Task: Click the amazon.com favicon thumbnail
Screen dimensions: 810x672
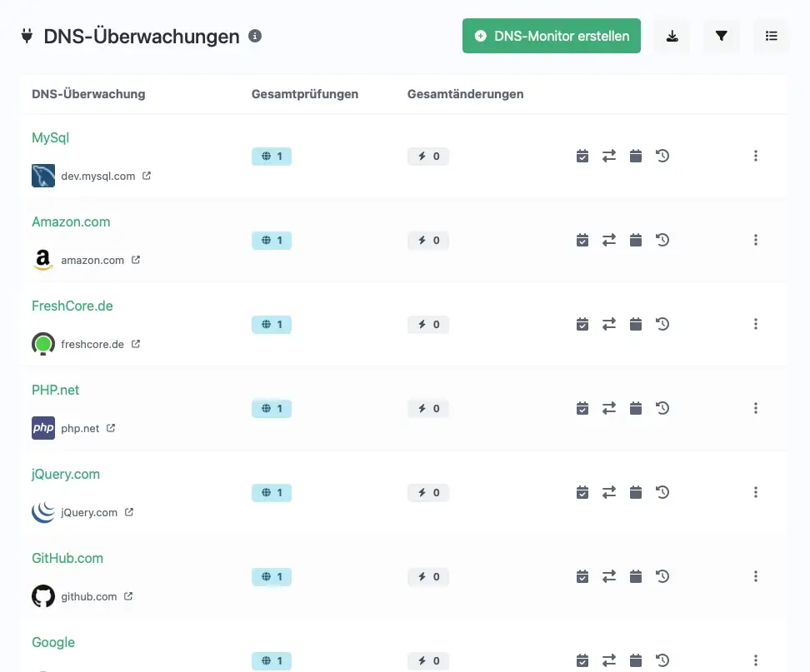Action: point(43,260)
